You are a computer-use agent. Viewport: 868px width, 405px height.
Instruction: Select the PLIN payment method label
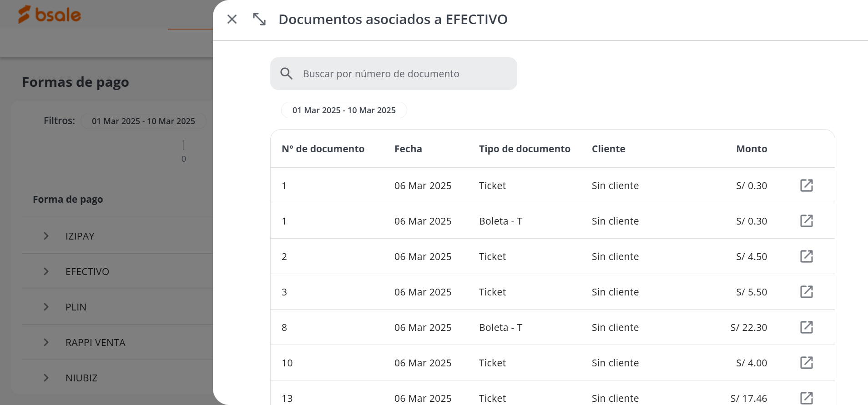coord(76,307)
